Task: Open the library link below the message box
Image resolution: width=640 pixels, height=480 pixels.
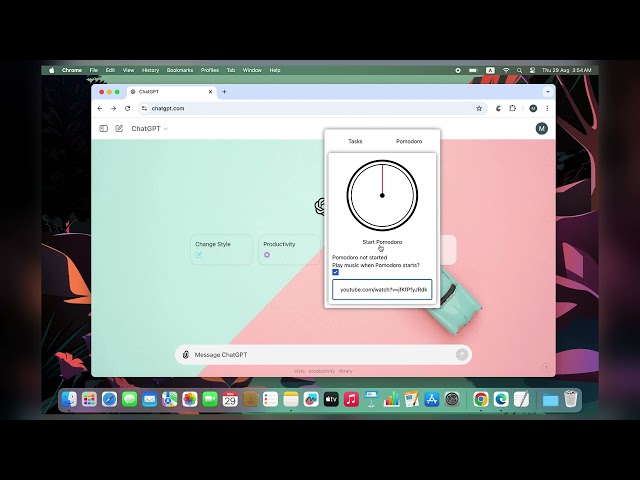Action: click(x=345, y=371)
